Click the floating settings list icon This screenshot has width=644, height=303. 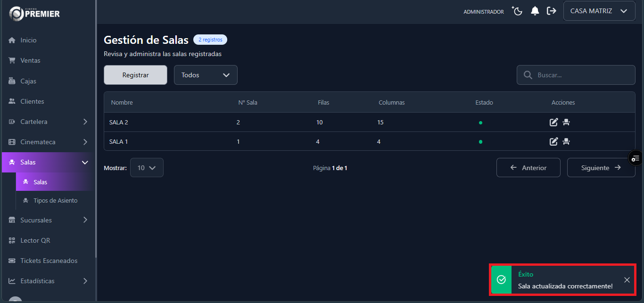(636, 158)
